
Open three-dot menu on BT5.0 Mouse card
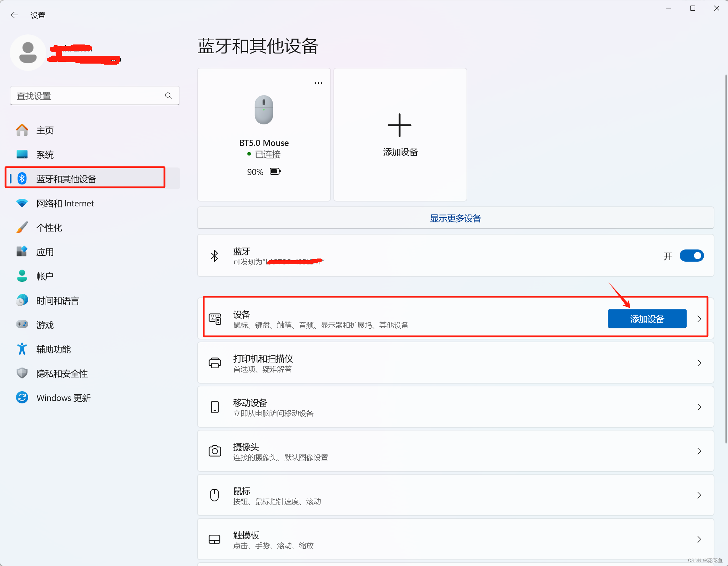[318, 83]
